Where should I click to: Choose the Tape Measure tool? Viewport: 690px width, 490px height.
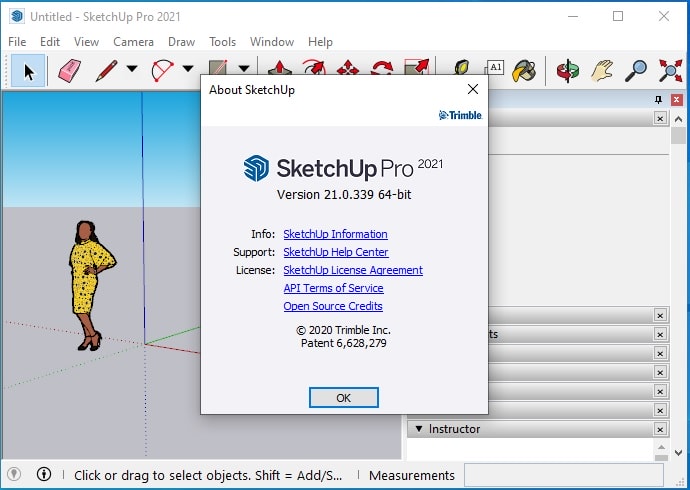click(x=462, y=67)
